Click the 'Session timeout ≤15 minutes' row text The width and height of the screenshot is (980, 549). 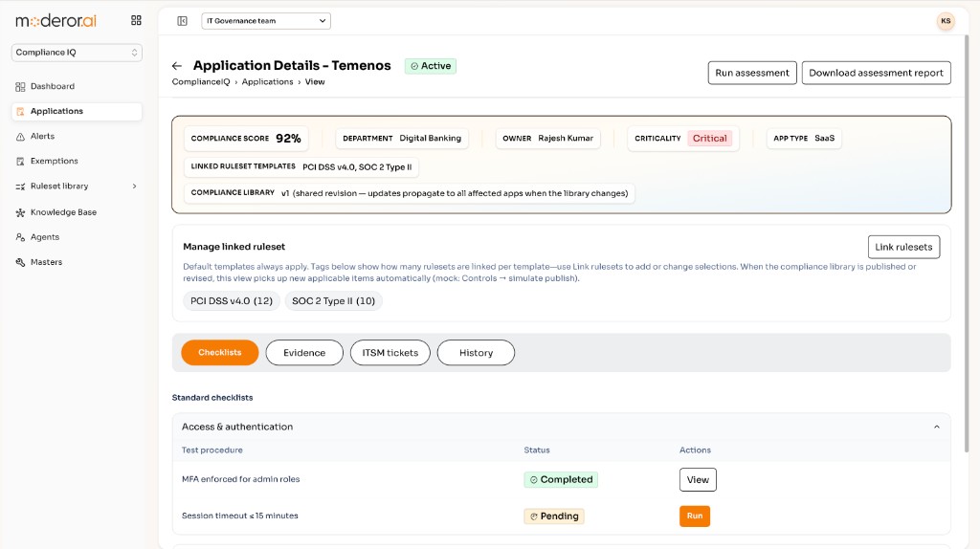click(x=239, y=516)
